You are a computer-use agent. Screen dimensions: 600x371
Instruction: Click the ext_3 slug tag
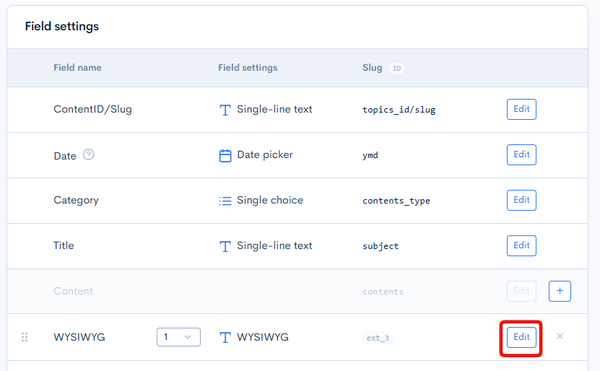378,338
